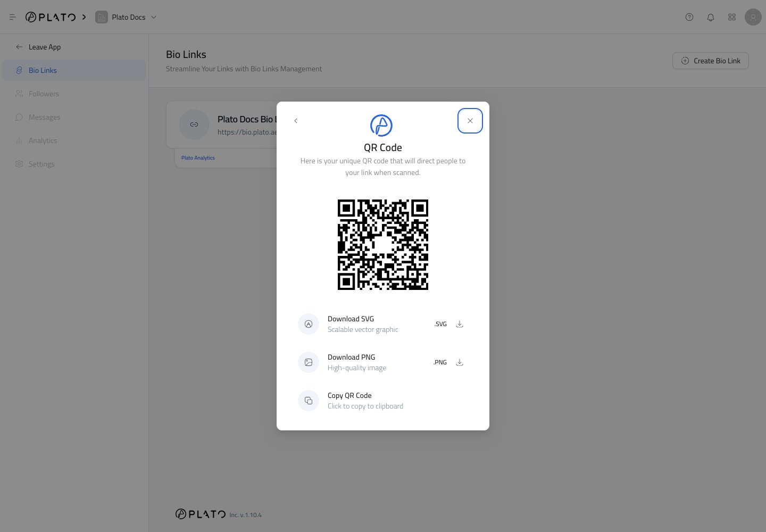The width and height of the screenshot is (766, 532).
Task: Click the Plato logo above QR Code title
Action: (x=381, y=126)
